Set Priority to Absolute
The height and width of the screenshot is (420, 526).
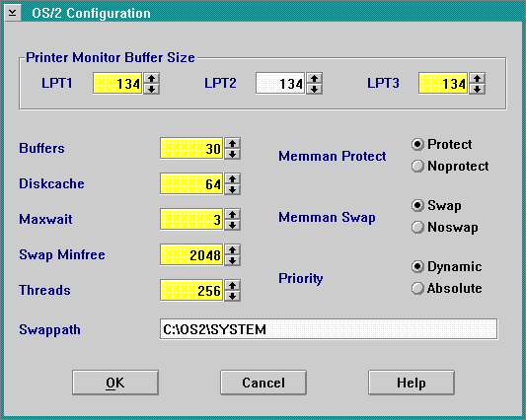[446, 288]
